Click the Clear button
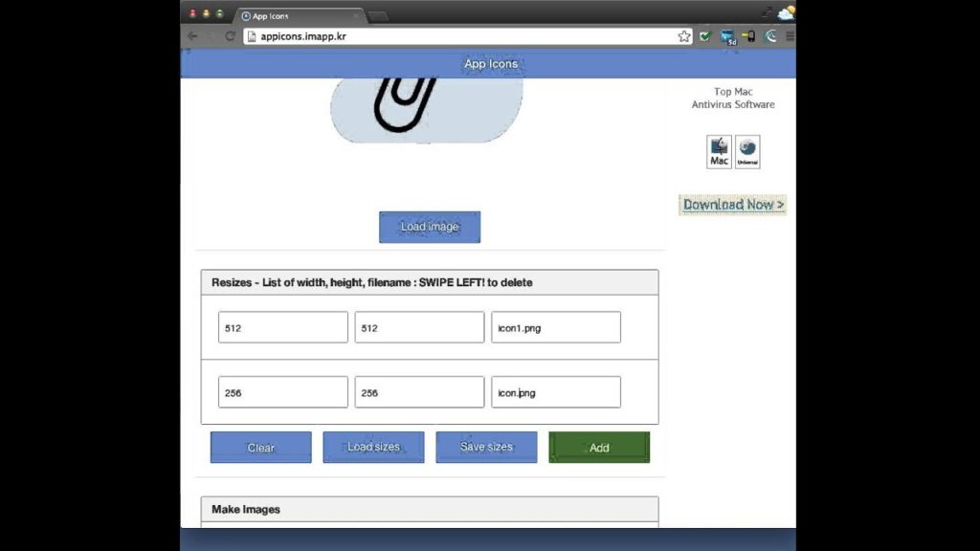 [x=260, y=448]
